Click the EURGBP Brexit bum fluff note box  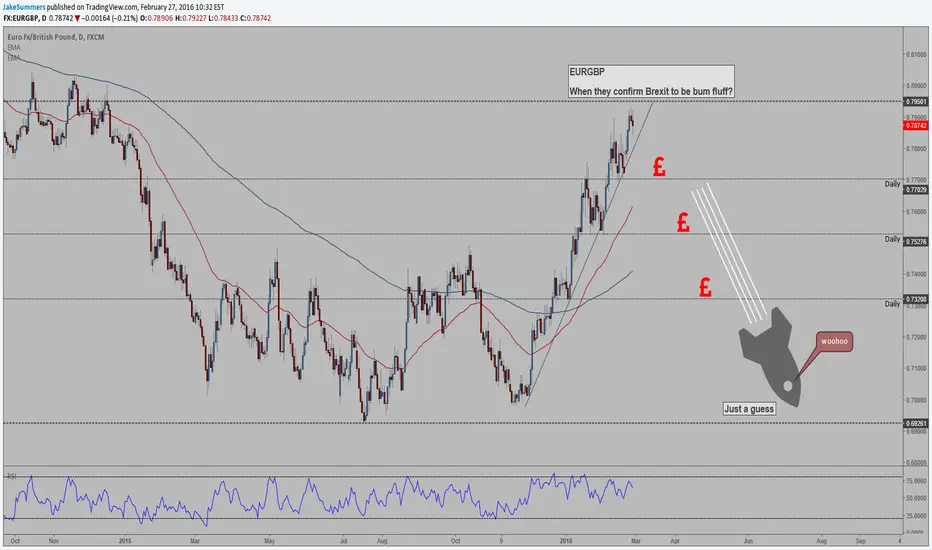(x=651, y=81)
